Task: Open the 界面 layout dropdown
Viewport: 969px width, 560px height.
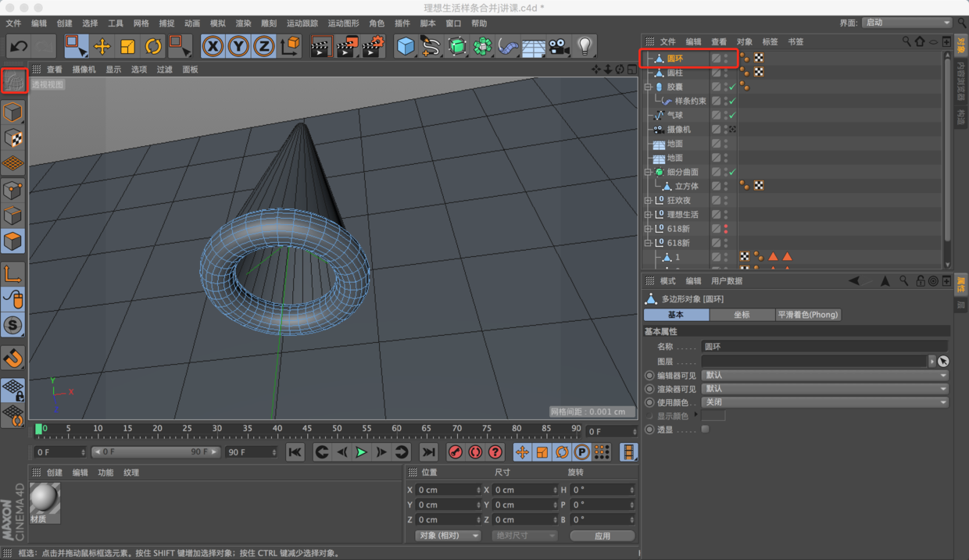Action: 907,23
